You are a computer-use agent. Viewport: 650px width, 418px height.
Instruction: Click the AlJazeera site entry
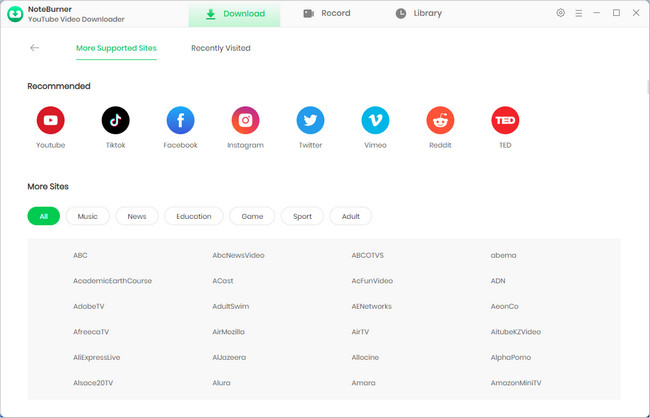229,357
